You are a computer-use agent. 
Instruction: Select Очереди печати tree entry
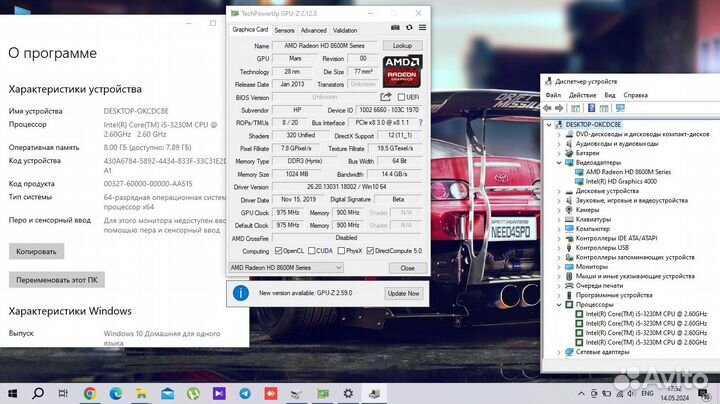point(599,286)
